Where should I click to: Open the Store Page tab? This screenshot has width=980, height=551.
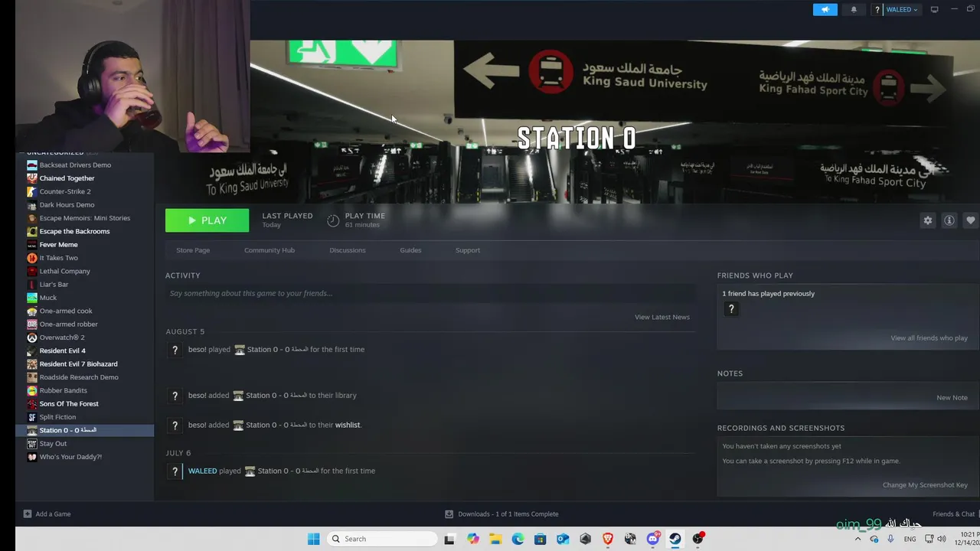193,250
